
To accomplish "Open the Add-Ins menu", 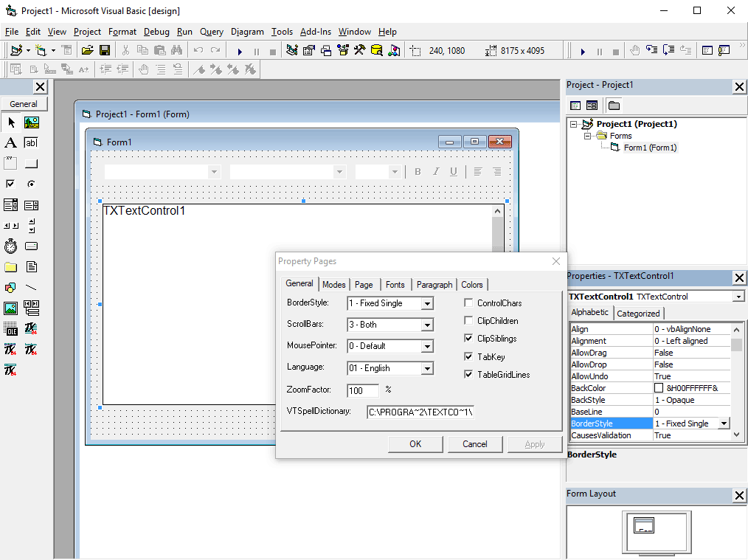I will 315,32.
